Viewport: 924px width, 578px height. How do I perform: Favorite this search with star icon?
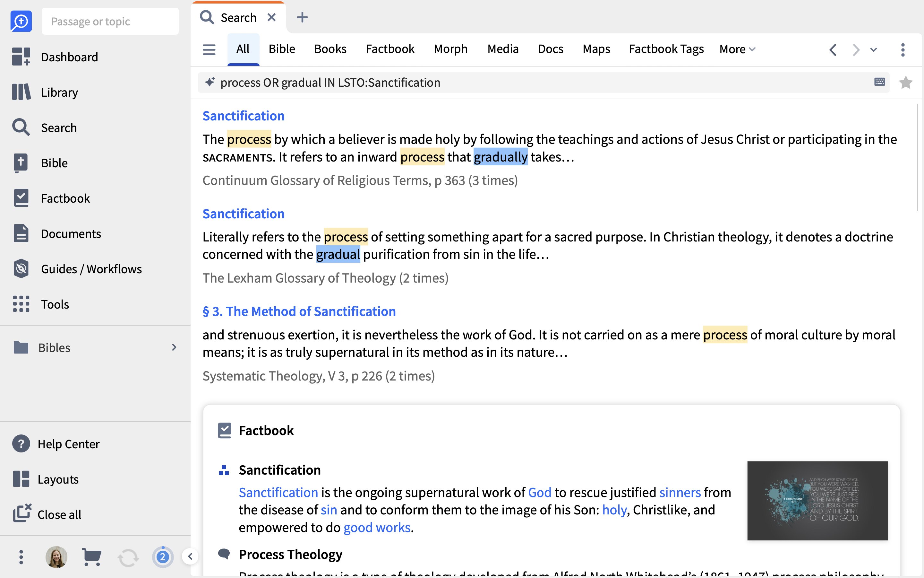[x=906, y=82]
